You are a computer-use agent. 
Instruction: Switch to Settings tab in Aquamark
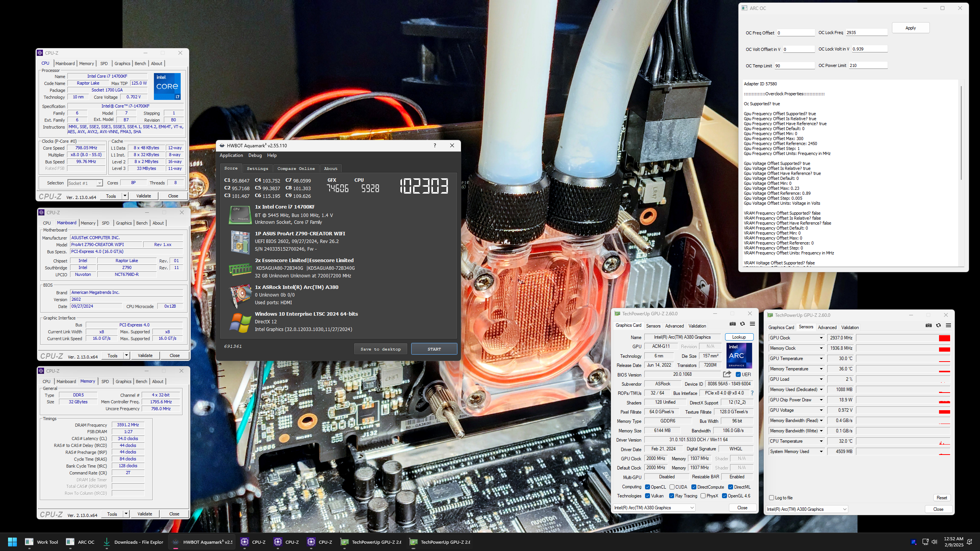[x=257, y=168]
